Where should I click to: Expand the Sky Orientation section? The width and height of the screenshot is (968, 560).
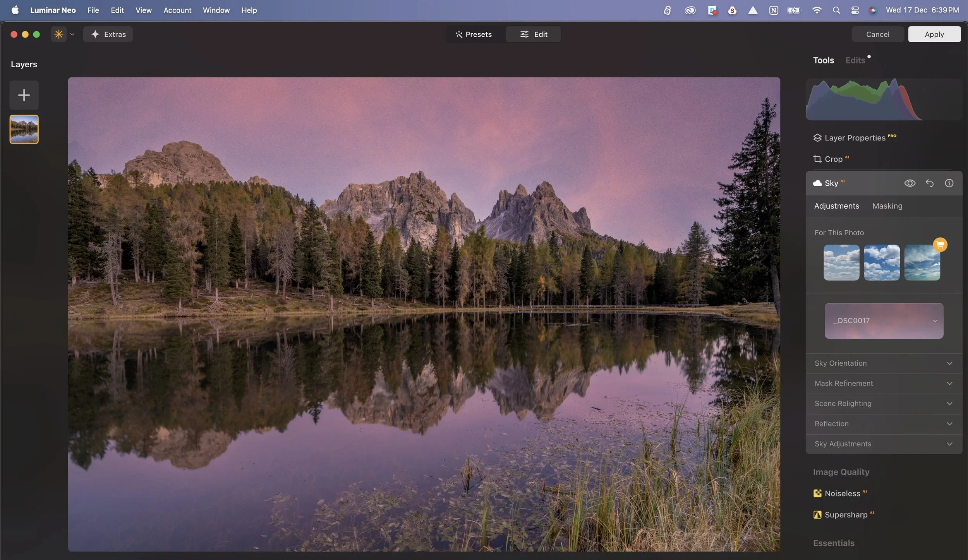883,363
